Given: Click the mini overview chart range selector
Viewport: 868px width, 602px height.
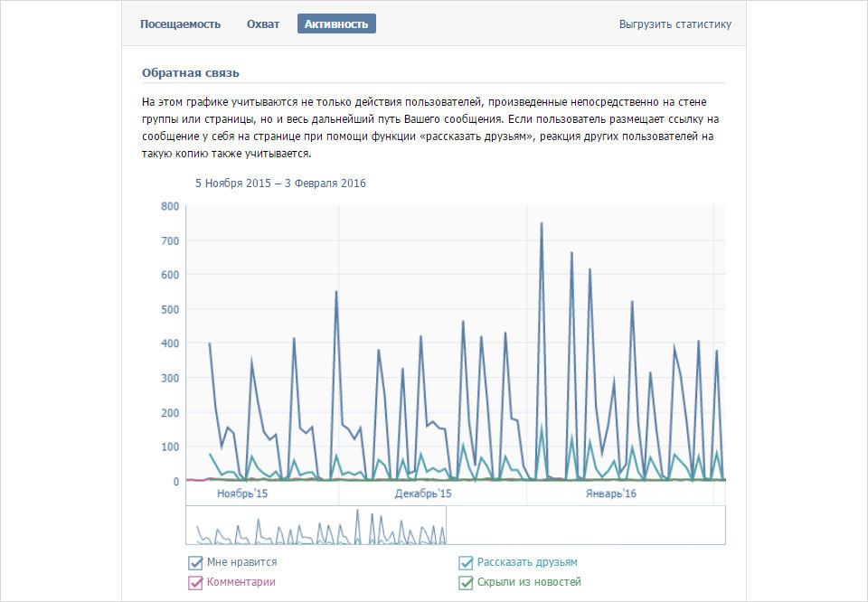Looking at the screenshot, I should coord(316,525).
